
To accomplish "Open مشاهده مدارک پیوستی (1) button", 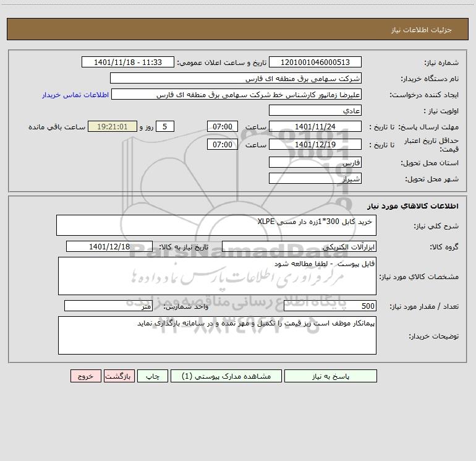I will click(226, 376).
